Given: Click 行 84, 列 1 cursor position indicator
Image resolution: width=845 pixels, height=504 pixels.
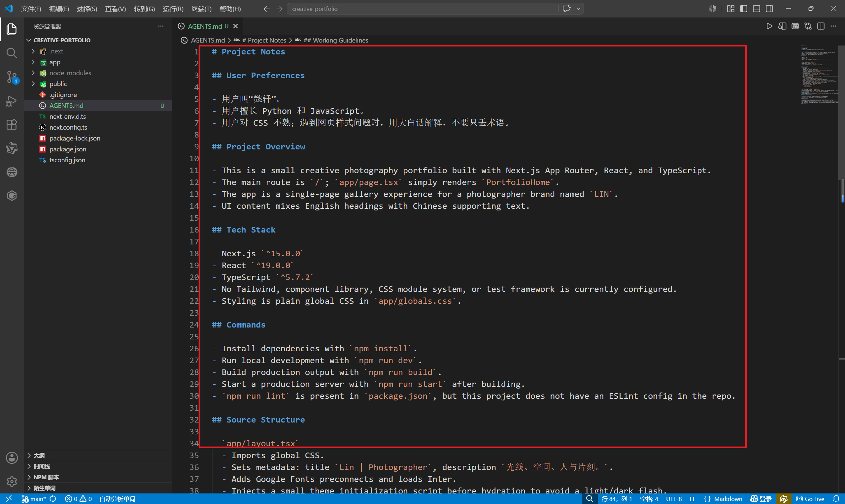Looking at the screenshot, I should click(616, 499).
